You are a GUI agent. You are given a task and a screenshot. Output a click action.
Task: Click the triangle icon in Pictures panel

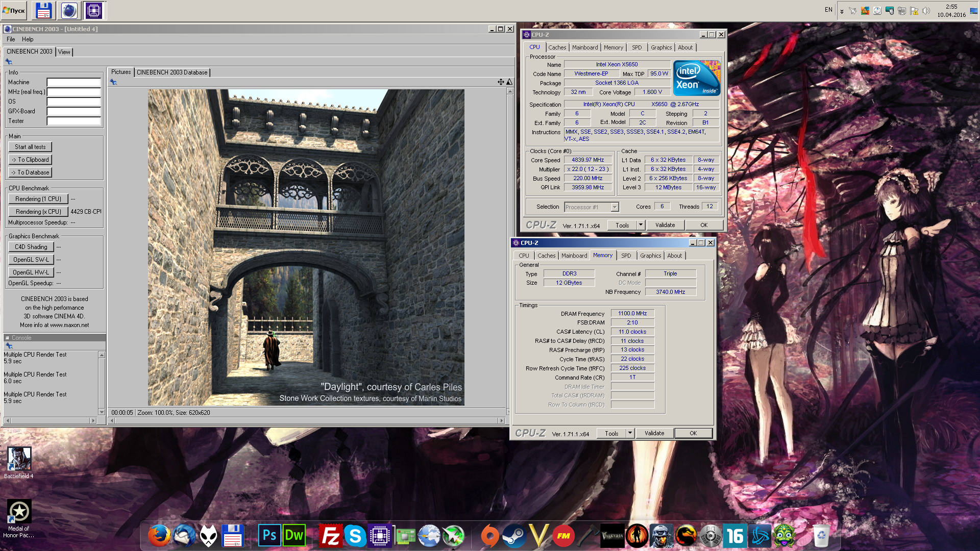509,82
